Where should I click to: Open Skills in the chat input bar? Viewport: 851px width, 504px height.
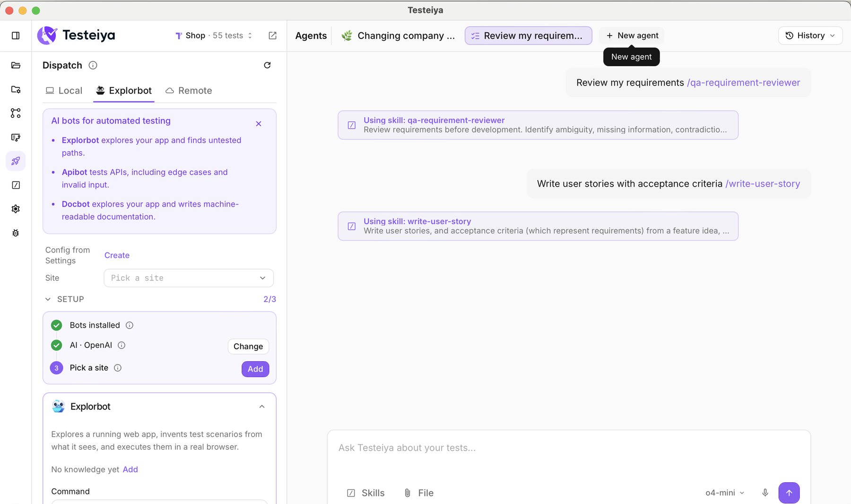(x=366, y=493)
